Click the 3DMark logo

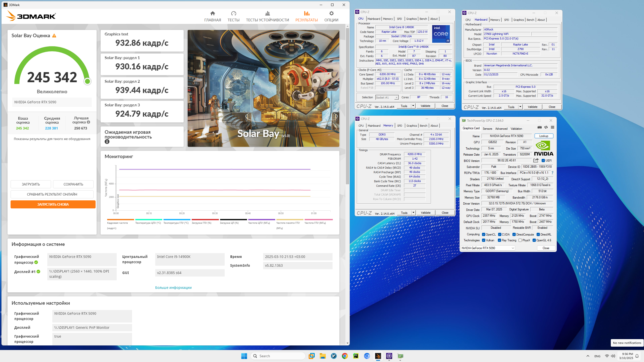[x=31, y=16]
